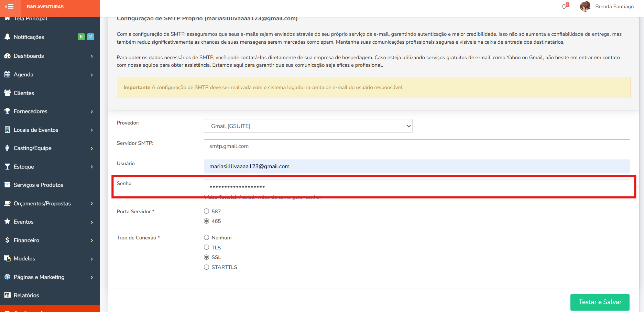Open Notificações in the sidebar
This screenshot has height=312, width=644.
(x=29, y=37)
